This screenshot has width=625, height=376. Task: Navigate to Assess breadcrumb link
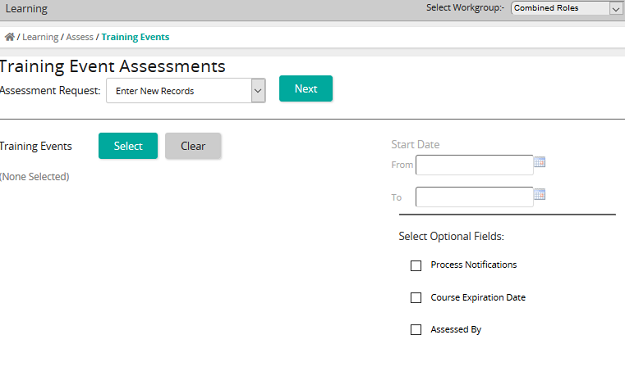[80, 37]
